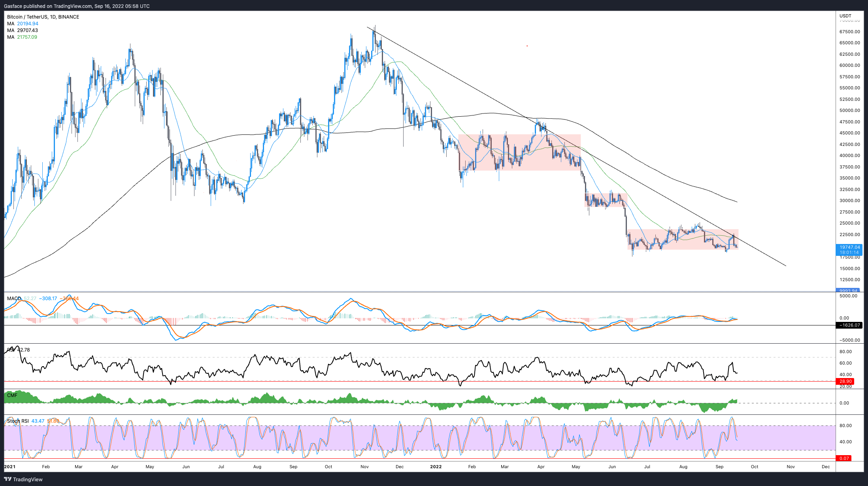868x486 pixels.
Task: Select the Stoch RSI indicator label
Action: pyautogui.click(x=18, y=421)
